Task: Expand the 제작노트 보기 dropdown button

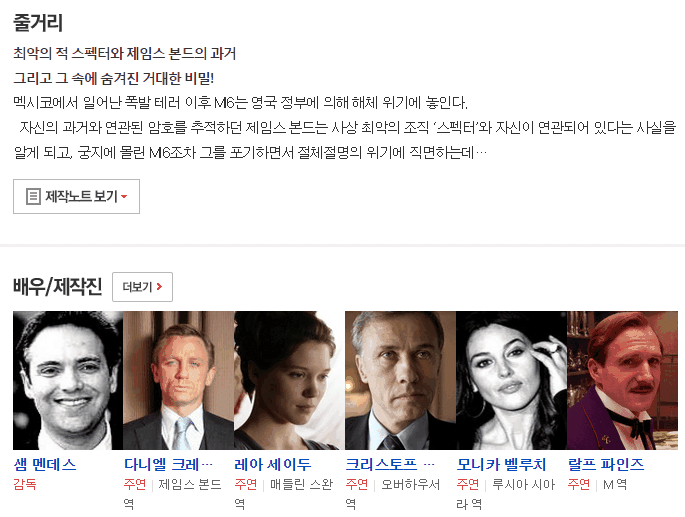Action: pos(76,196)
